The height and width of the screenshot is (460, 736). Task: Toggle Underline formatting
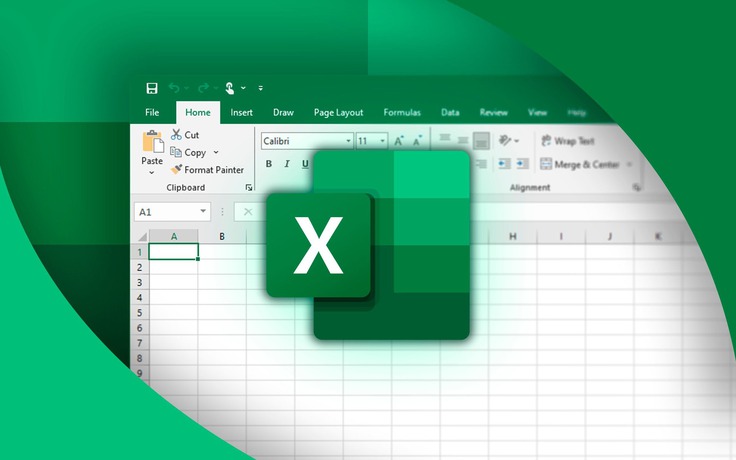pyautogui.click(x=305, y=164)
